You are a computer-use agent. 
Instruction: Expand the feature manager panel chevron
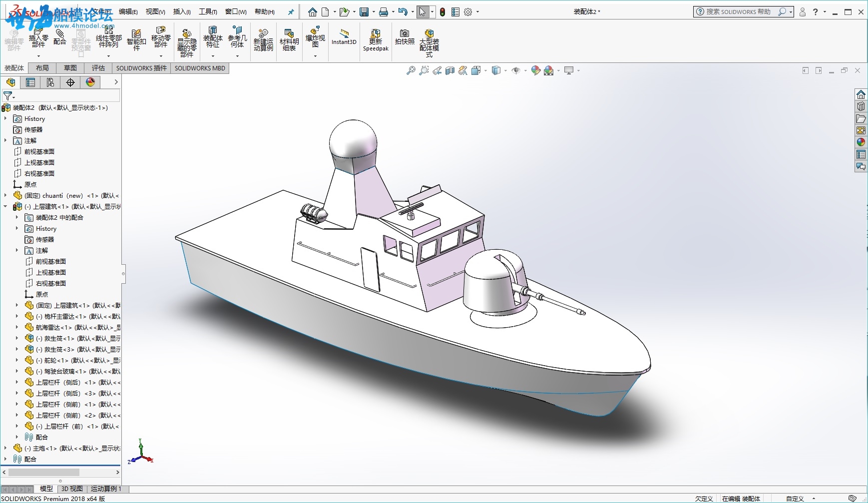pyautogui.click(x=116, y=82)
